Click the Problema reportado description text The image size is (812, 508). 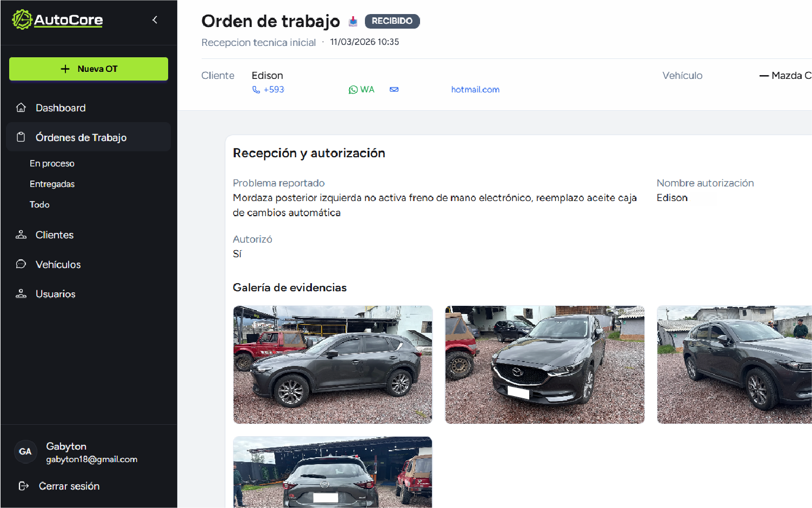(435, 205)
